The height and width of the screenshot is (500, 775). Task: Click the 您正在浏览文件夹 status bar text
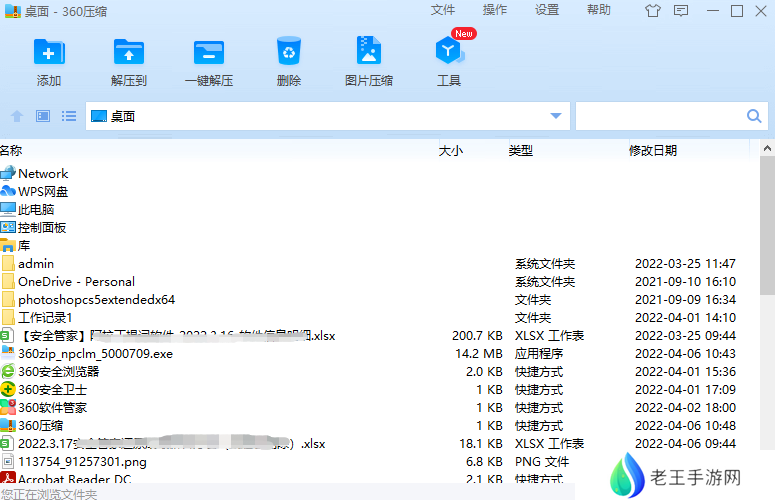(48, 494)
